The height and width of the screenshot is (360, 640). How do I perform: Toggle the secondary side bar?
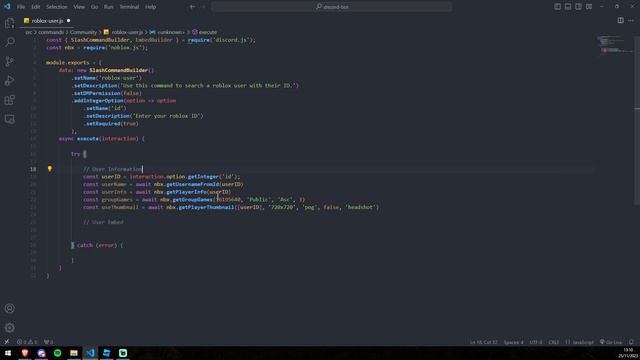coord(578,7)
